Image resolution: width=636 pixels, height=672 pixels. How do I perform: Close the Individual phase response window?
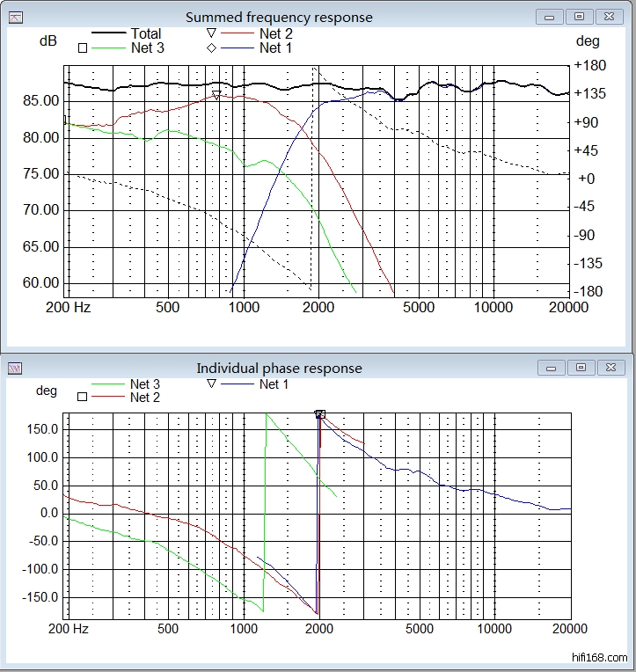click(x=607, y=368)
